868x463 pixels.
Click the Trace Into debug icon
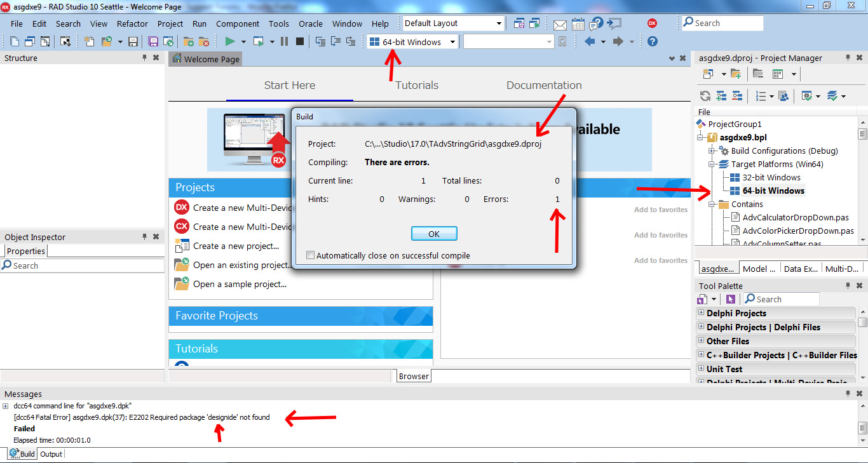320,42
